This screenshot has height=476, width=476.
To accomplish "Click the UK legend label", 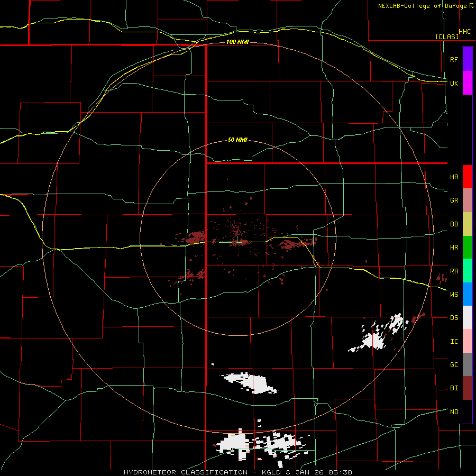I will click(x=454, y=83).
